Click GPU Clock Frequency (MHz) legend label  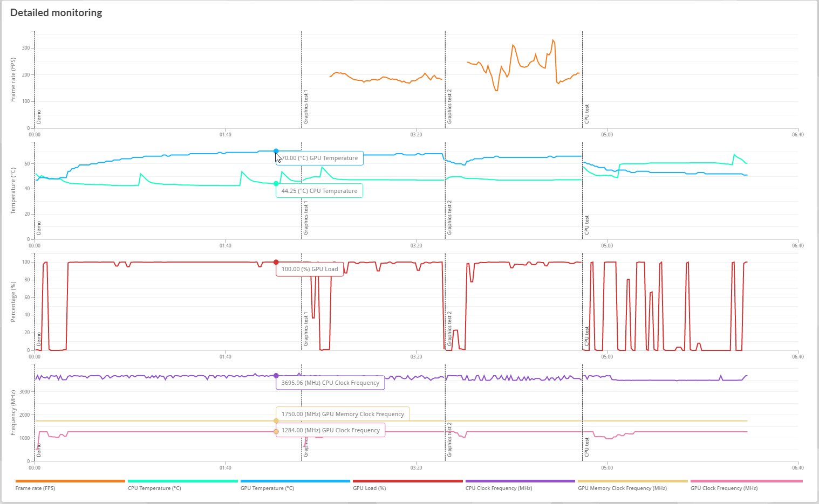[x=724, y=488]
